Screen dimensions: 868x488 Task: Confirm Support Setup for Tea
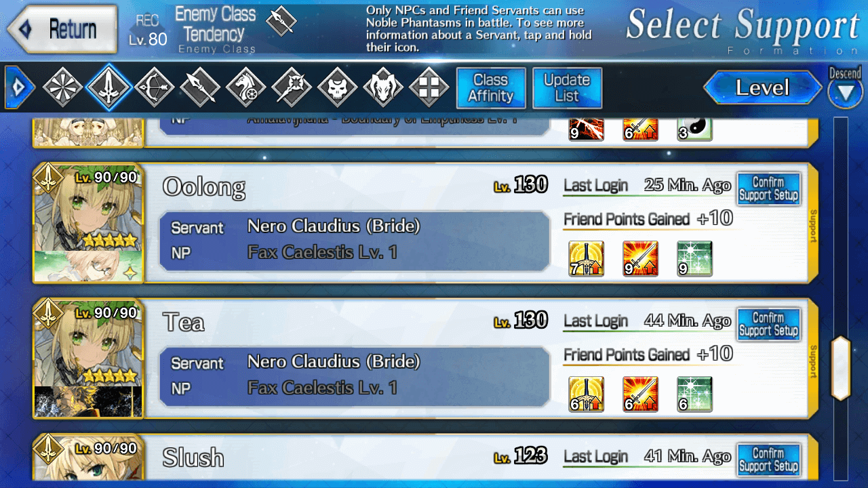pyautogui.click(x=768, y=325)
